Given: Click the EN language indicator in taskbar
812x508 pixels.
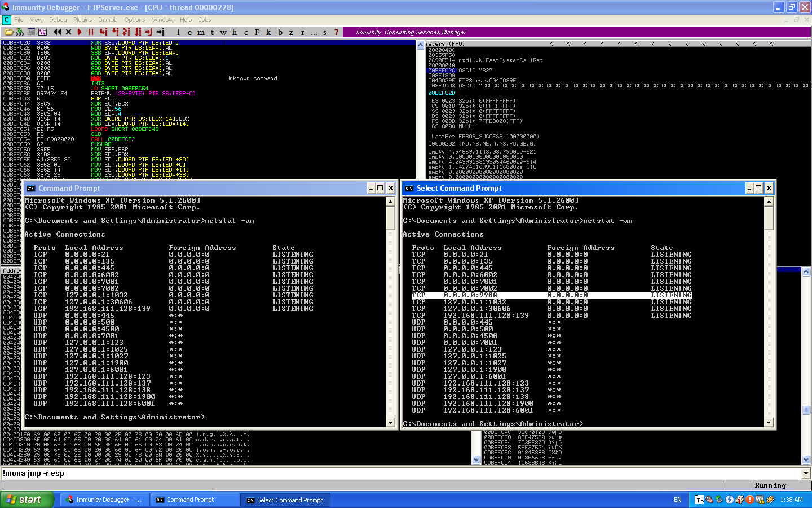Looking at the screenshot, I should pyautogui.click(x=678, y=500).
